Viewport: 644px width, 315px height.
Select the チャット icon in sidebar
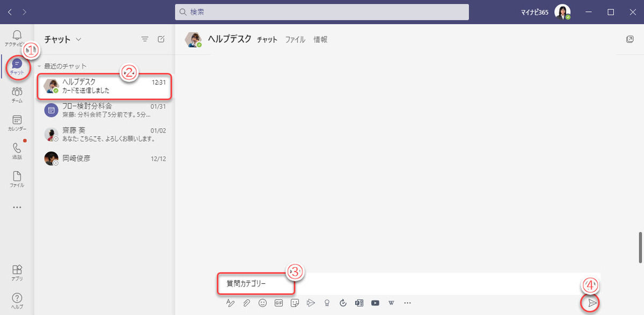[x=17, y=67]
